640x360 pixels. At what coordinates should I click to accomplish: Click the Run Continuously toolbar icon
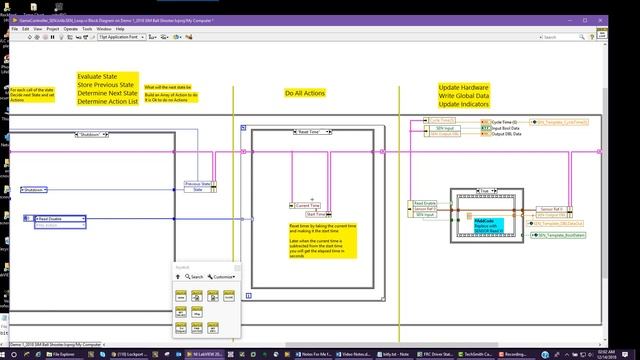[37, 37]
